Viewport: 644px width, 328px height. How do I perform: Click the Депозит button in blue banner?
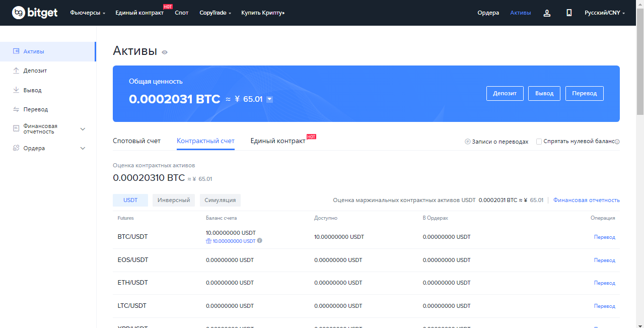point(505,93)
